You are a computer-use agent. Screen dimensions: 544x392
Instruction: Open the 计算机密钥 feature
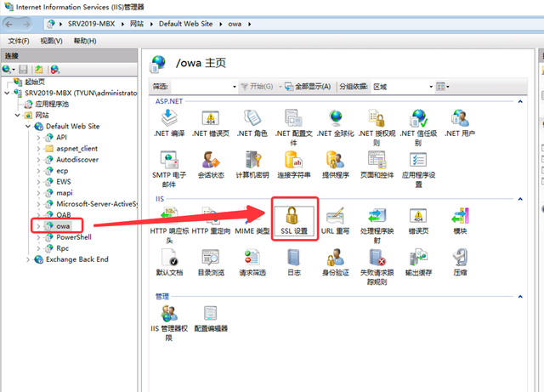pyautogui.click(x=252, y=165)
